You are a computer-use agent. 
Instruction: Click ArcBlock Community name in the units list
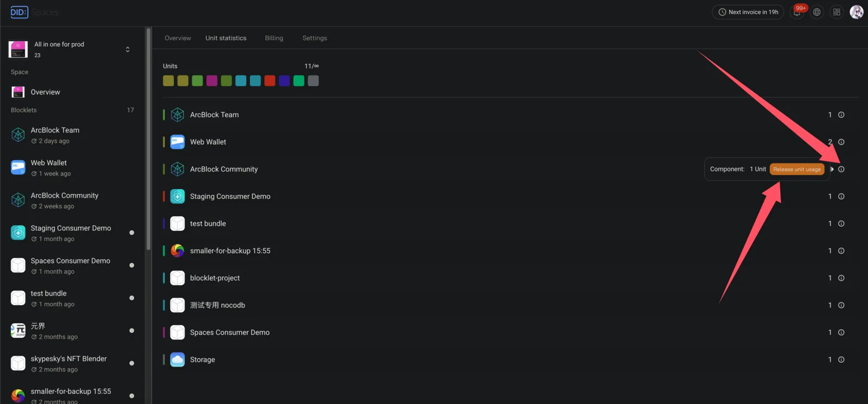pyautogui.click(x=224, y=169)
